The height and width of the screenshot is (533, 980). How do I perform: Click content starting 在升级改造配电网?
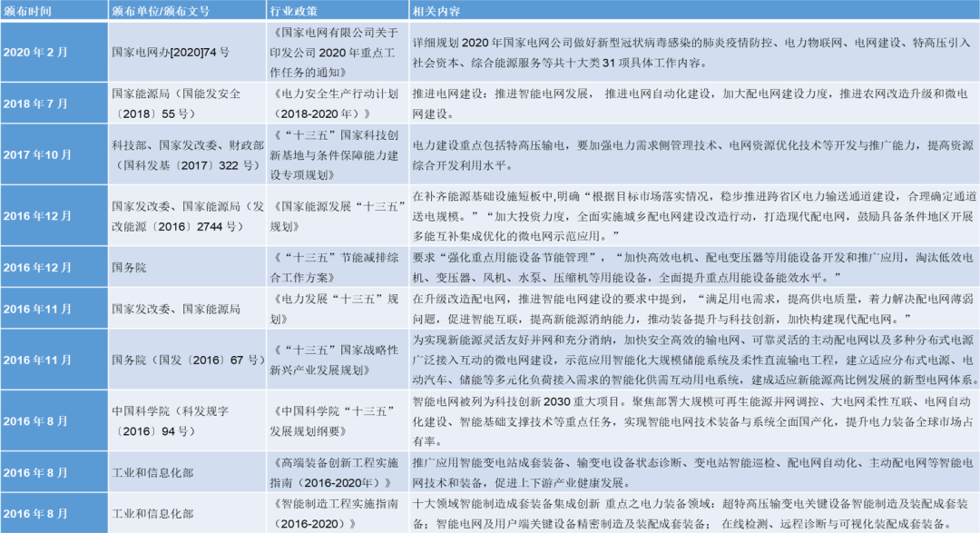694,309
